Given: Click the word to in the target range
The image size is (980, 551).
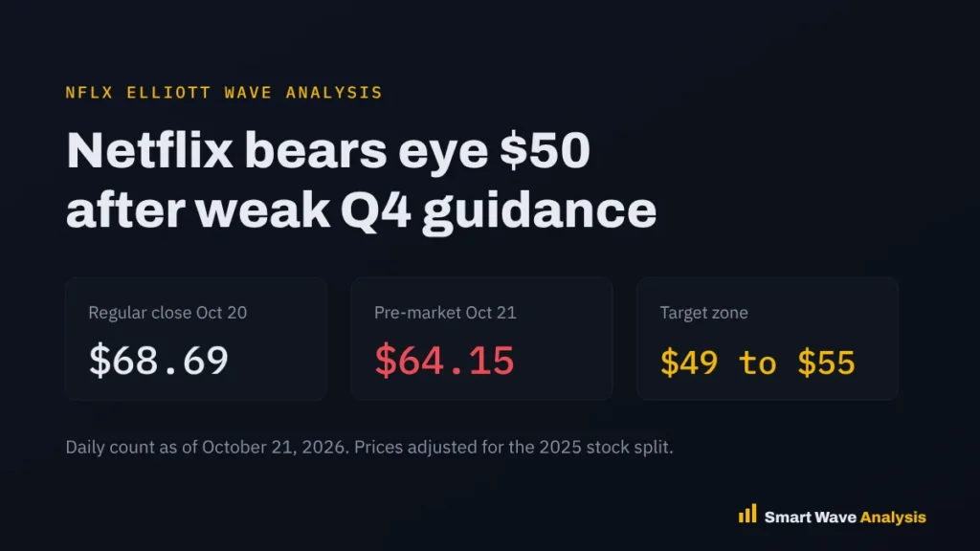Looking at the screenshot, I should 758,363.
